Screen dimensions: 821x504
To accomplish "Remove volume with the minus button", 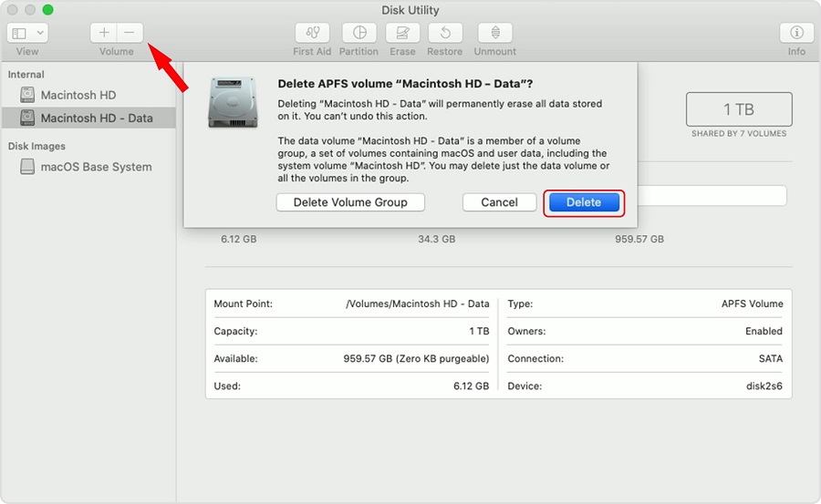I will coord(130,33).
